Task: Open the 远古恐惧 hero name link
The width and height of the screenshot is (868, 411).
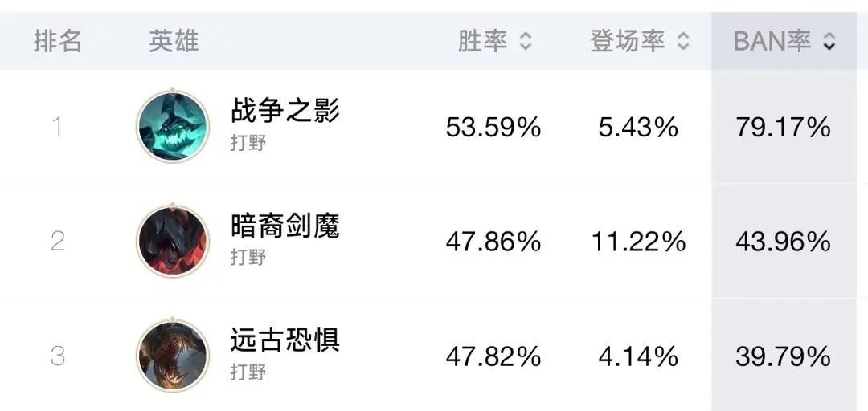Action: coord(285,340)
